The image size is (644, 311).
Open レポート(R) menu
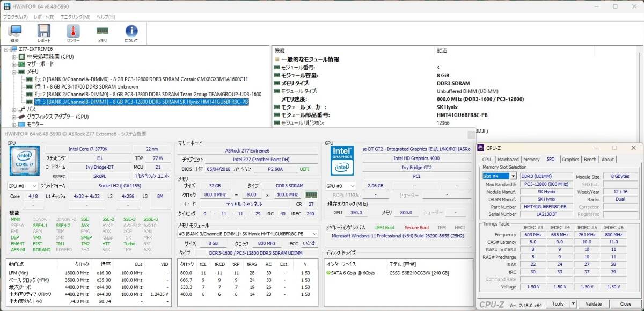[x=44, y=17]
